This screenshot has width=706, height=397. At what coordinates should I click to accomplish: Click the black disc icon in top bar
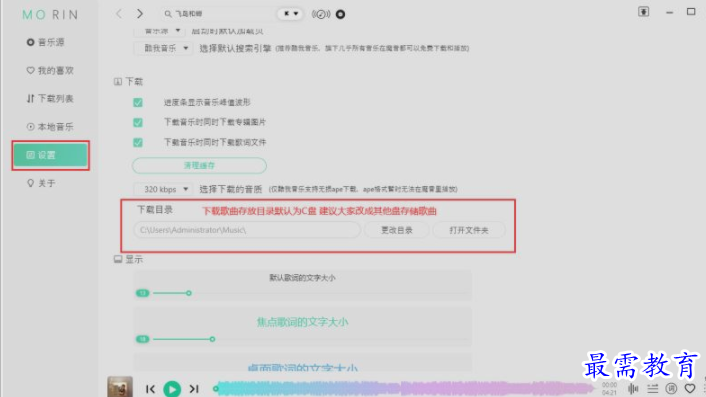(x=340, y=14)
